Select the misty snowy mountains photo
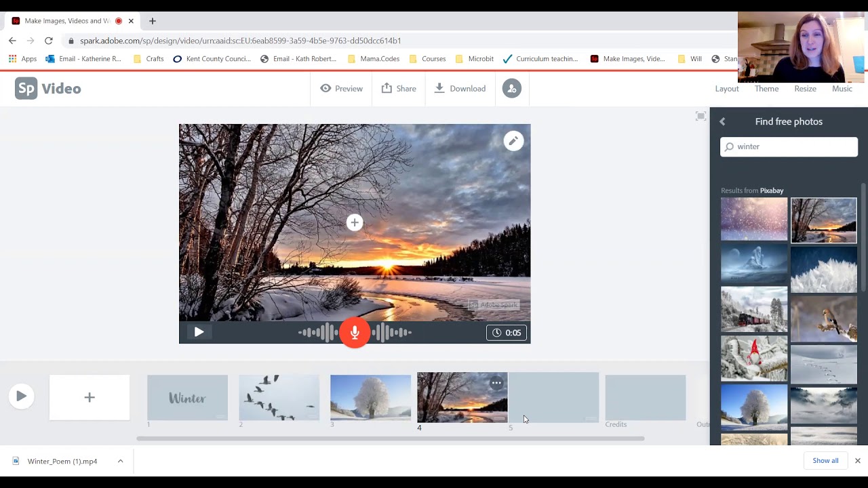This screenshot has height=488, width=868. pyautogui.click(x=823, y=405)
